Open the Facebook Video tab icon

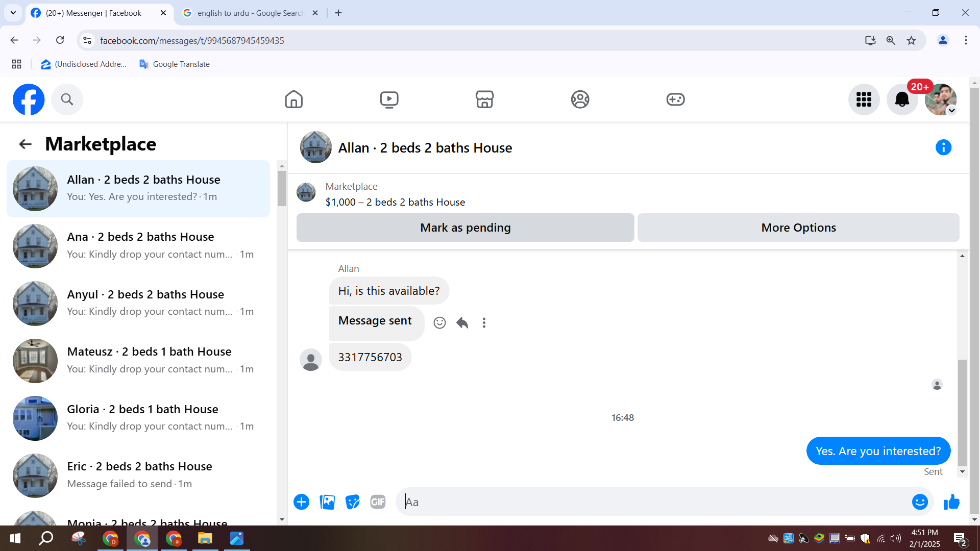389,99
